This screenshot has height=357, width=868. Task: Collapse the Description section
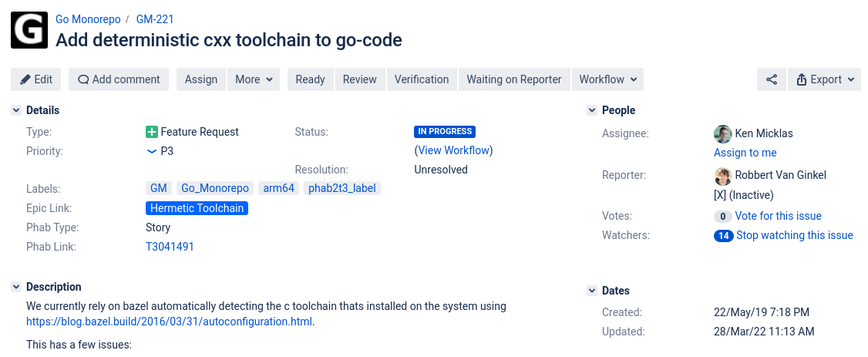16,287
